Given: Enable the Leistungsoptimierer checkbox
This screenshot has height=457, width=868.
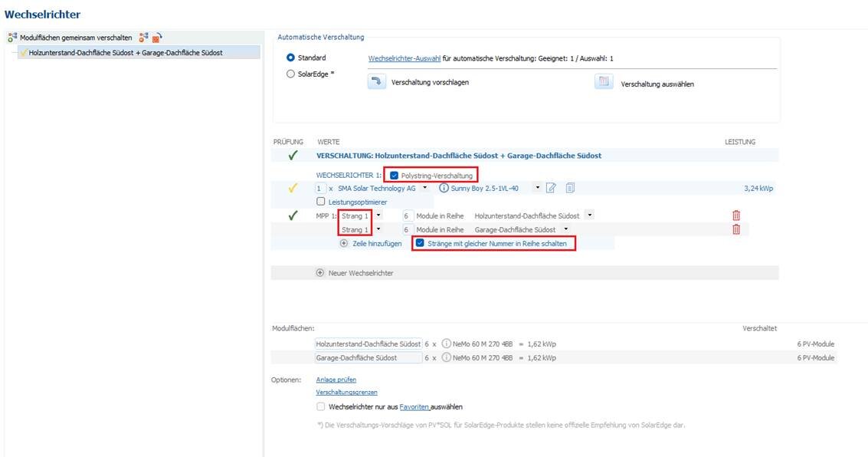Looking at the screenshot, I should point(321,202).
